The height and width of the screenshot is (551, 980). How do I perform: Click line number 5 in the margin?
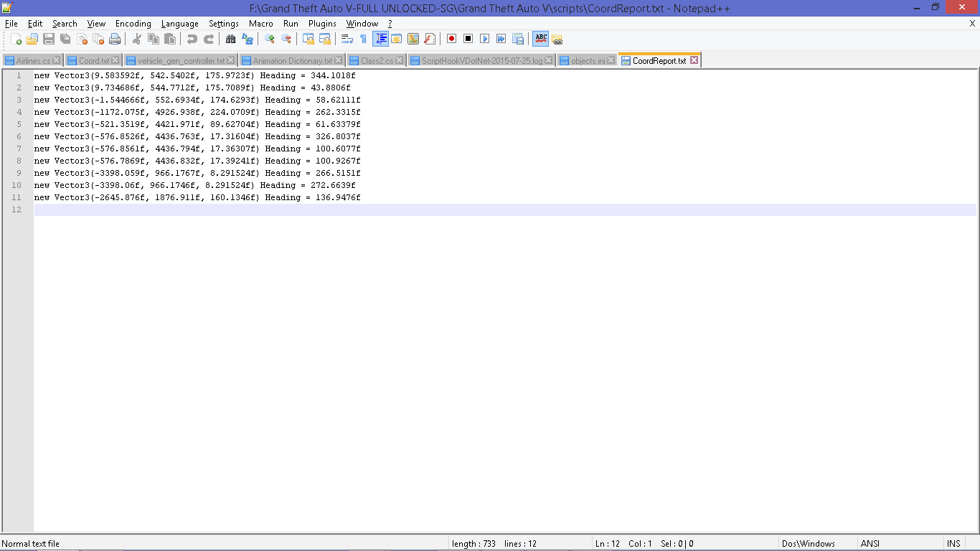[19, 124]
